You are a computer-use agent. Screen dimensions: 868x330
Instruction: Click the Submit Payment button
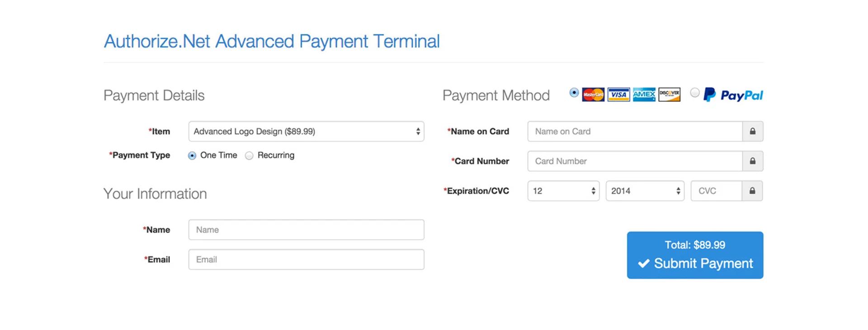coord(695,255)
